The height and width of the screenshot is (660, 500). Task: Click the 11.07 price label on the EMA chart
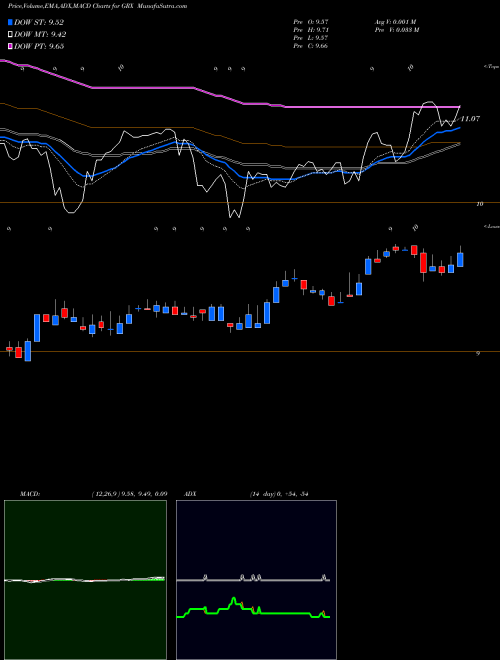pos(470,119)
